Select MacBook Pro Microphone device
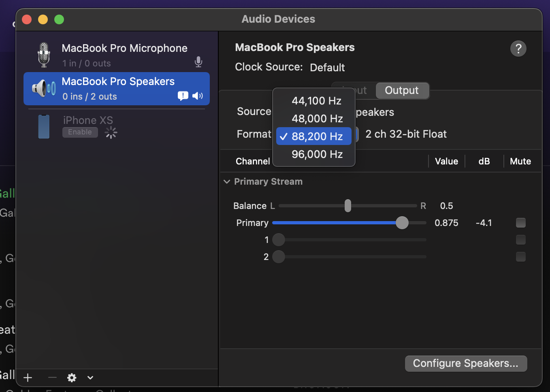 point(117,55)
